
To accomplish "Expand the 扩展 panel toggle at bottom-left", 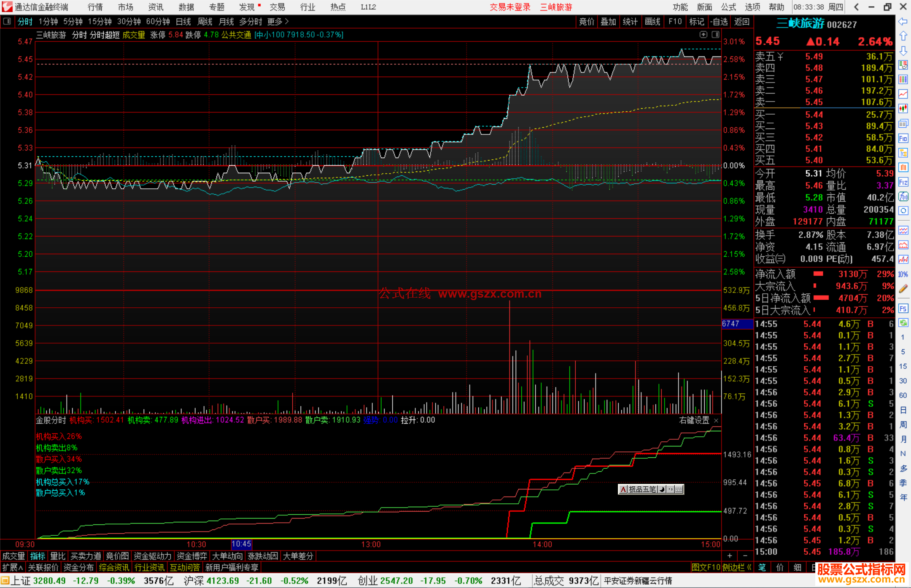I will 13,567.
